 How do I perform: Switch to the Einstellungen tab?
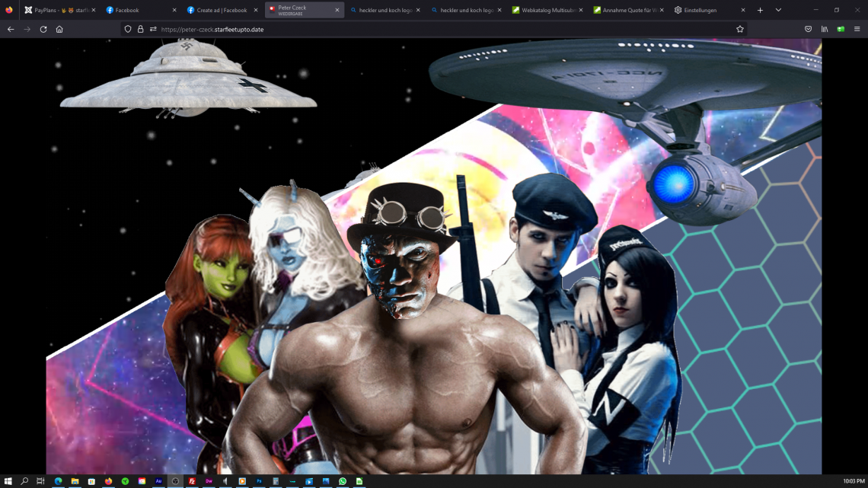[x=699, y=10]
